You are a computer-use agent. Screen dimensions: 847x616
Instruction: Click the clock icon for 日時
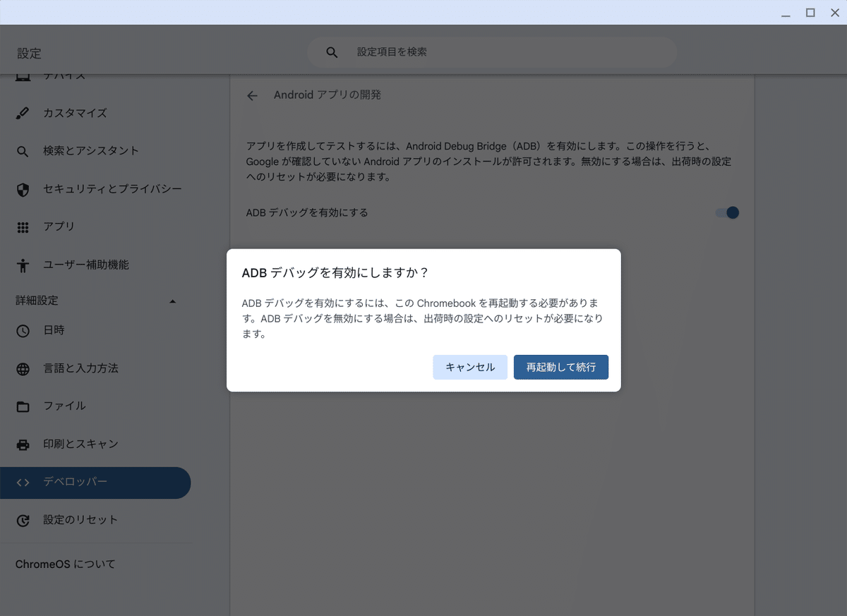click(23, 330)
